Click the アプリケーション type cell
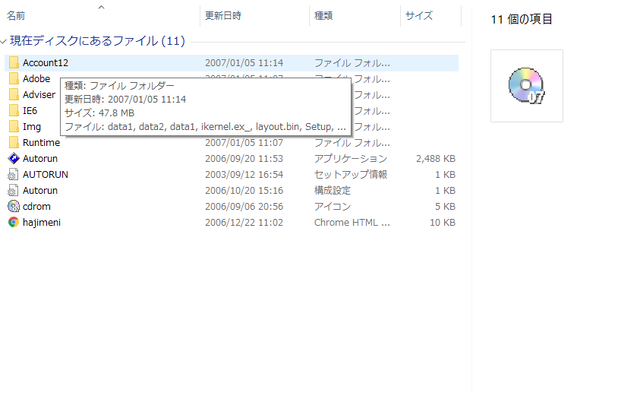Image resolution: width=640 pixels, height=393 pixels. pyautogui.click(x=351, y=159)
